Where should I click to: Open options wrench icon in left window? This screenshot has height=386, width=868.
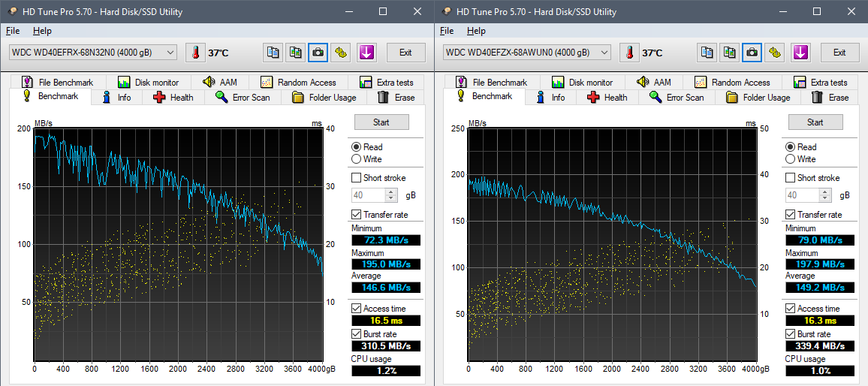click(x=340, y=53)
